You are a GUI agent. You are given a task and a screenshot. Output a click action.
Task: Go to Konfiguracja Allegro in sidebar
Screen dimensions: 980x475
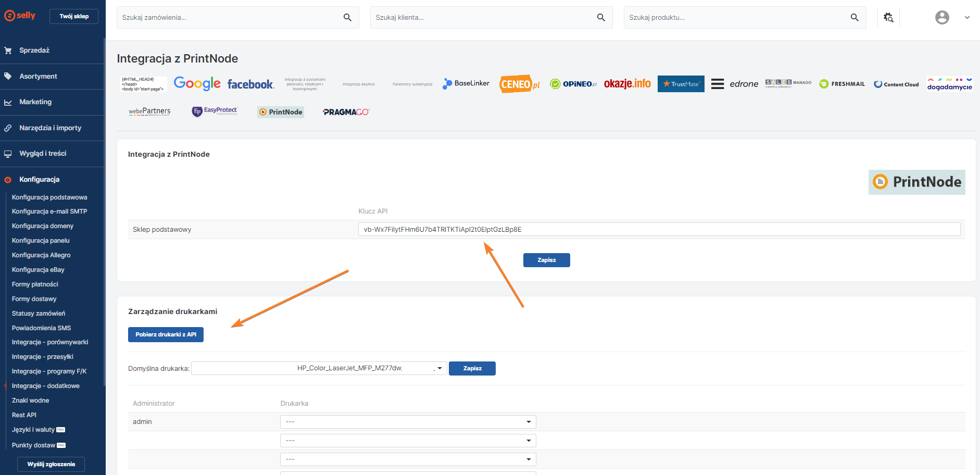click(41, 255)
